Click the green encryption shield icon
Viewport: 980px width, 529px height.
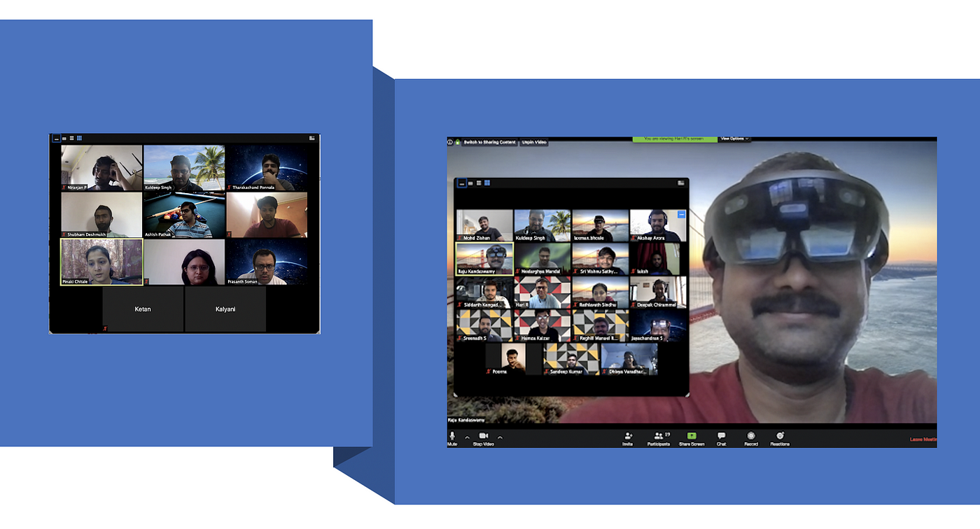tap(457, 142)
